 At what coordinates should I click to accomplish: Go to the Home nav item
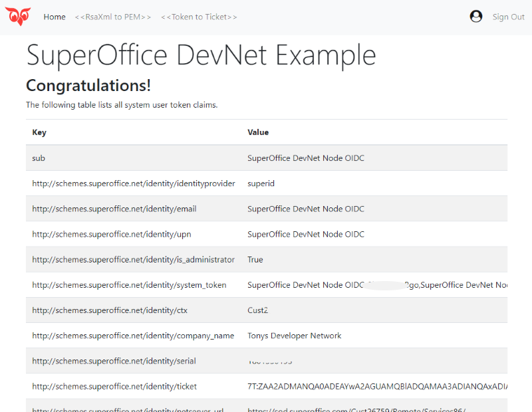point(55,17)
